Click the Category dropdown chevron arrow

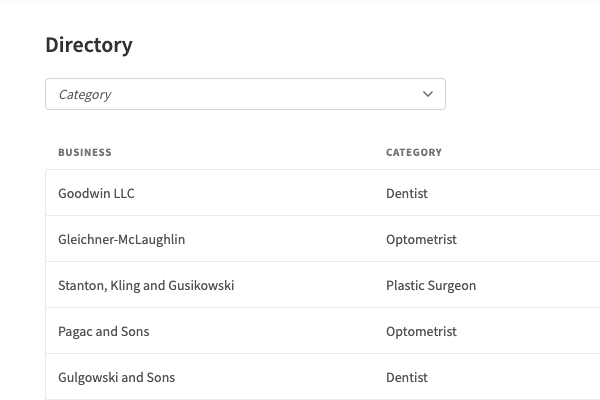click(x=428, y=94)
